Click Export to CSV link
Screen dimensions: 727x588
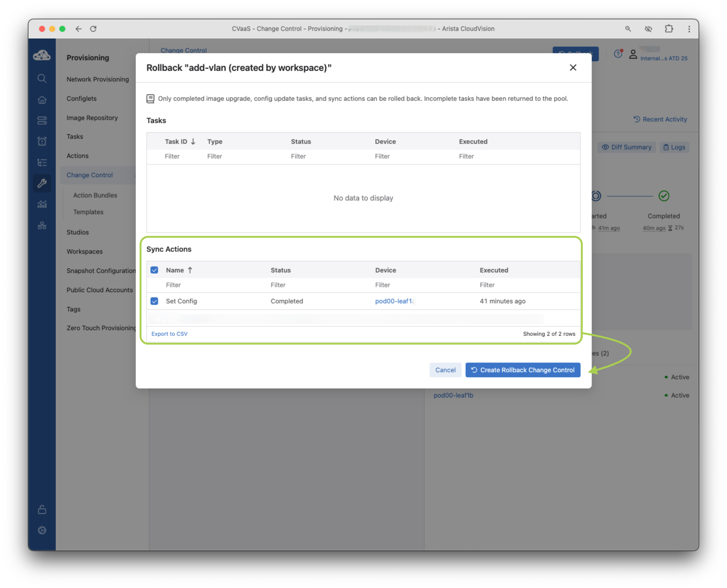pos(169,334)
